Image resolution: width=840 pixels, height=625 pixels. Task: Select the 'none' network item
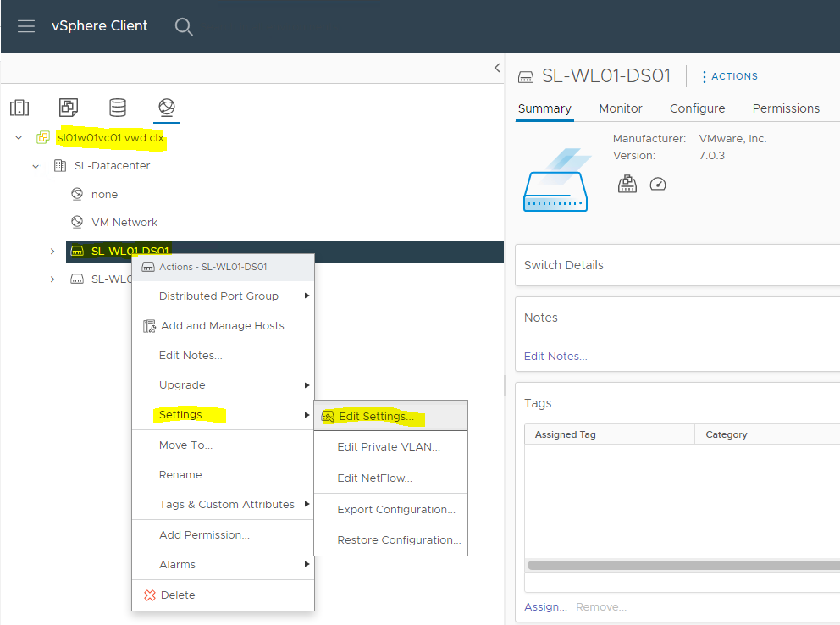(104, 195)
